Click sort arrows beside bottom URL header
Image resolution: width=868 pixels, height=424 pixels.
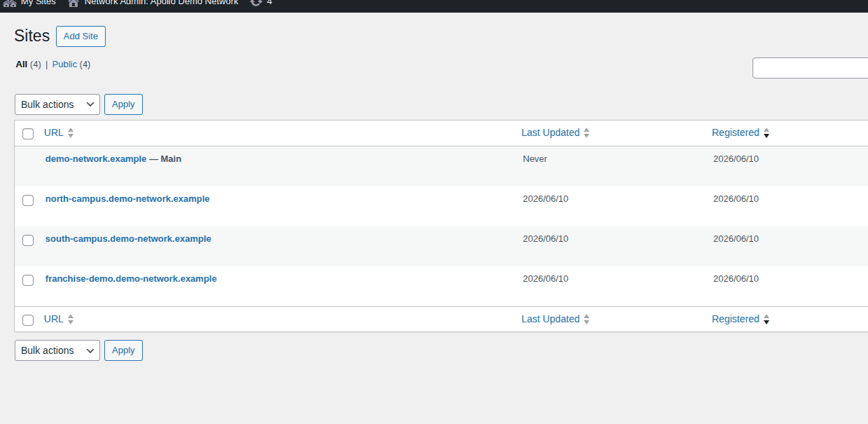pos(71,319)
